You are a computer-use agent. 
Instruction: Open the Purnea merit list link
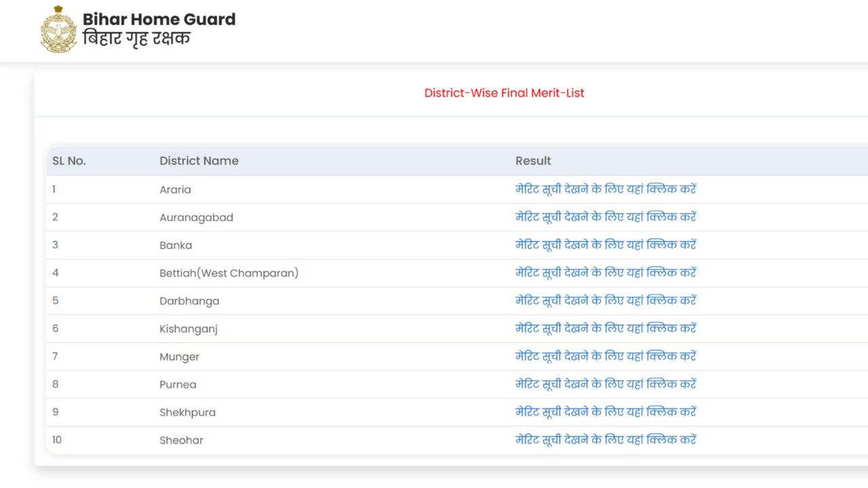tap(606, 384)
